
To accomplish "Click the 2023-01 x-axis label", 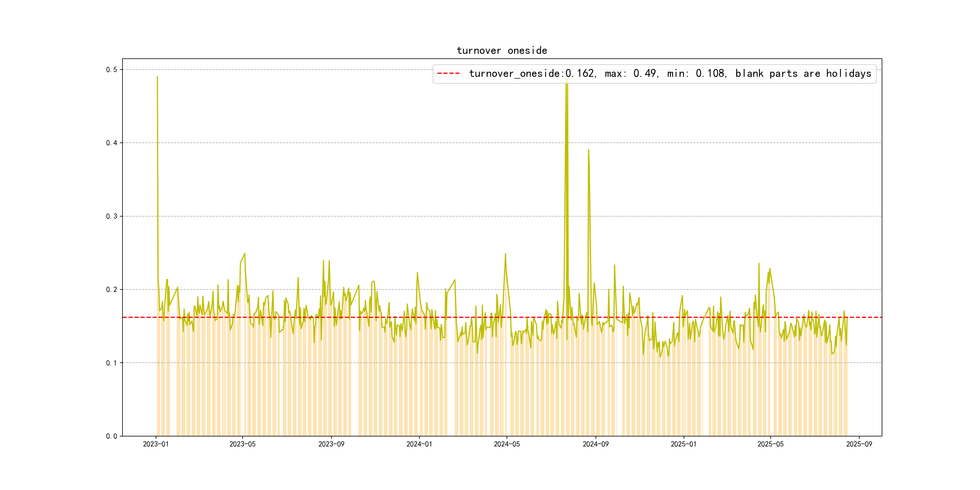I will tap(155, 444).
